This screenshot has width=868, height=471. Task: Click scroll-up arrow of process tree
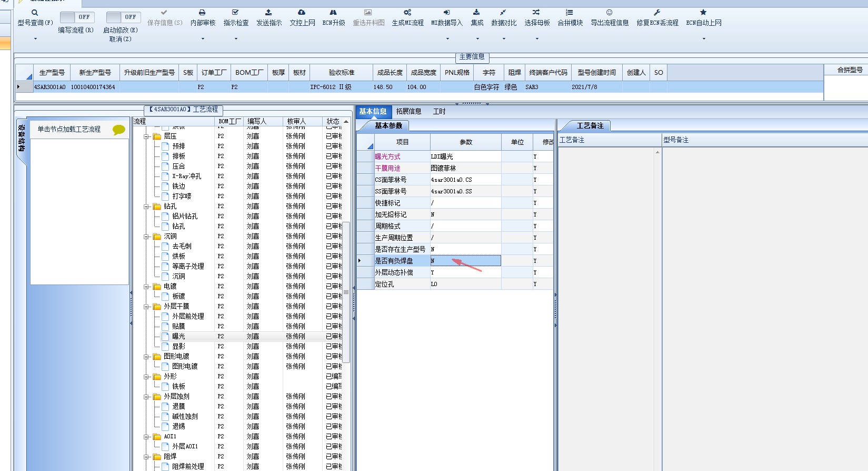click(346, 122)
